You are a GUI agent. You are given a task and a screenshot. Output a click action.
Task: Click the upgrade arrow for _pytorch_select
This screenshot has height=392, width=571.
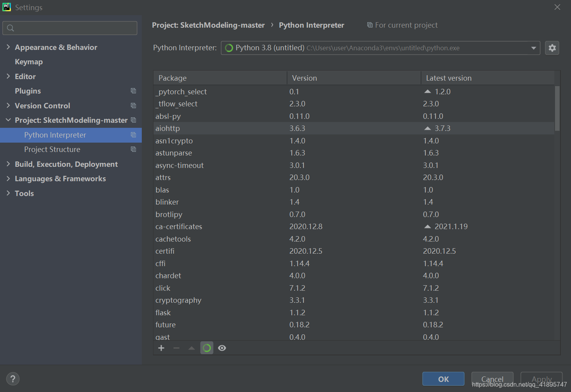[x=428, y=92]
